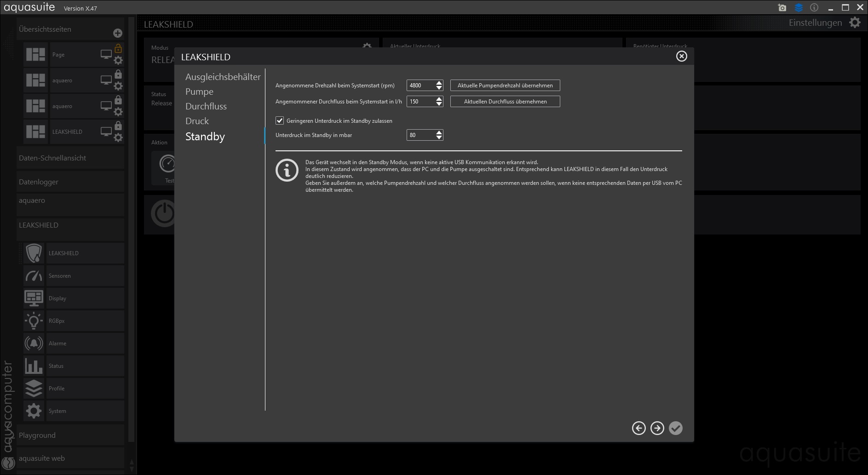
Task: Open Profile in the sidebar
Action: pos(85,389)
